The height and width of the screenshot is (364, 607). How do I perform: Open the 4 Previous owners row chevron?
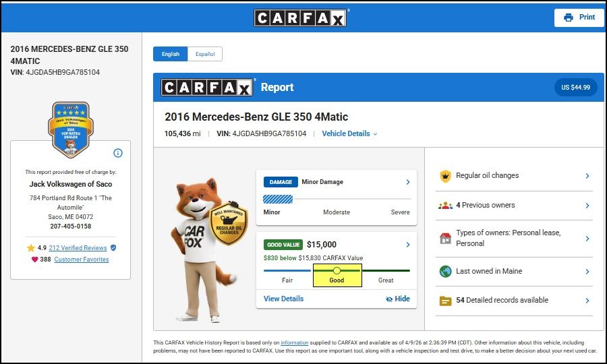[587, 206]
